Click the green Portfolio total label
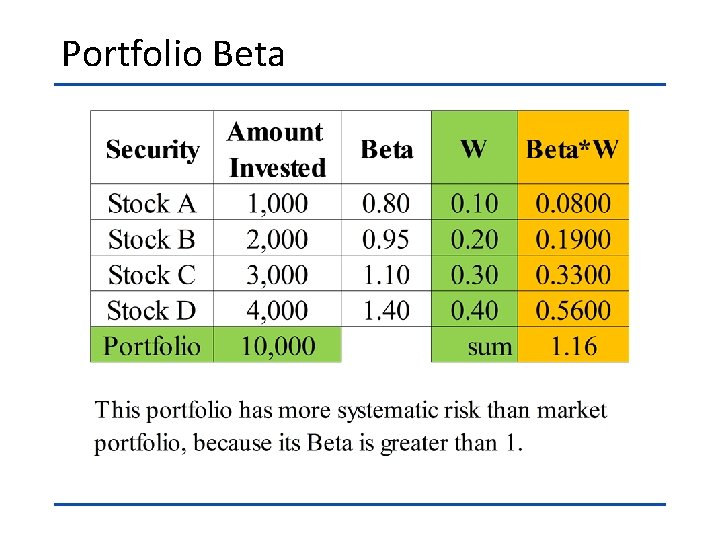 pos(152,345)
